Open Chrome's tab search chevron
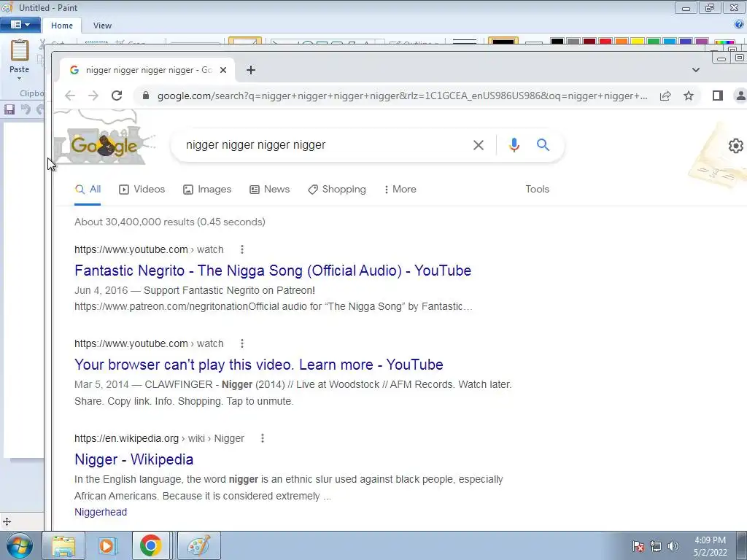Image resolution: width=747 pixels, height=560 pixels. (x=695, y=70)
